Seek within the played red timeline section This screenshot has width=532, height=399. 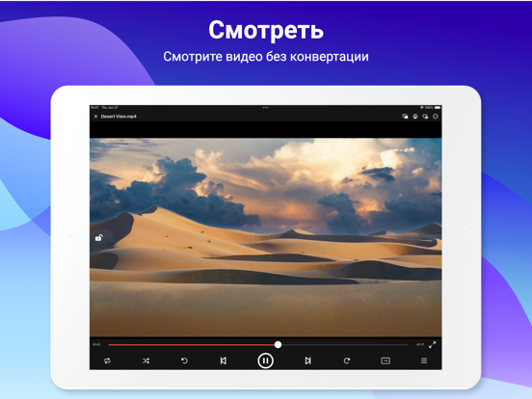192,345
